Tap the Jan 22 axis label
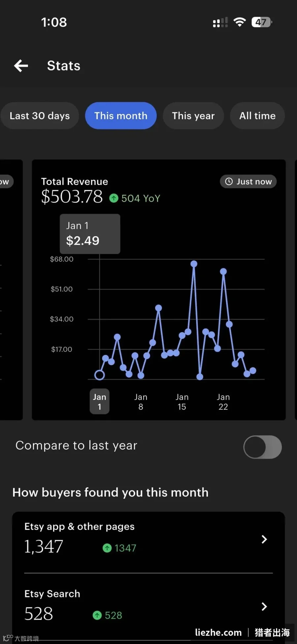The width and height of the screenshot is (297, 644). point(223,402)
